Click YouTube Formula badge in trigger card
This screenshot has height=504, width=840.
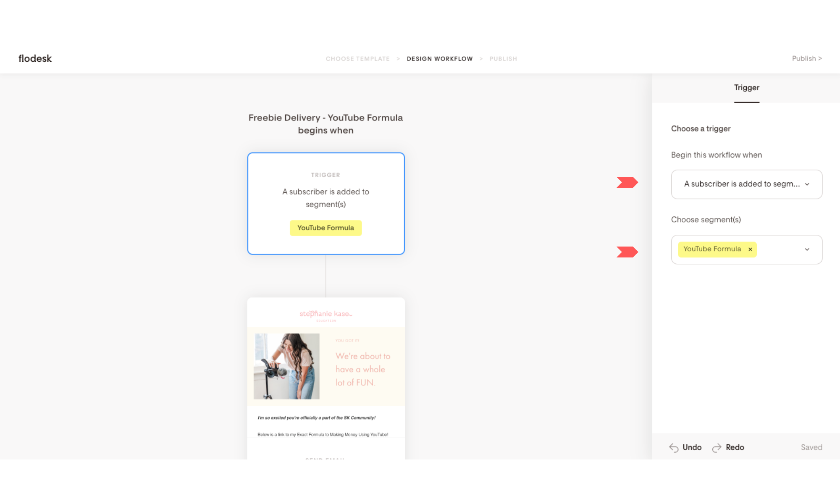(x=325, y=228)
